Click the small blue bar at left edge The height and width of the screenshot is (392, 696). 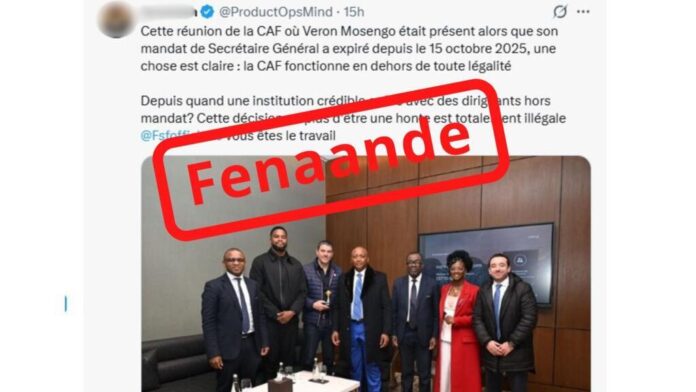point(66,304)
